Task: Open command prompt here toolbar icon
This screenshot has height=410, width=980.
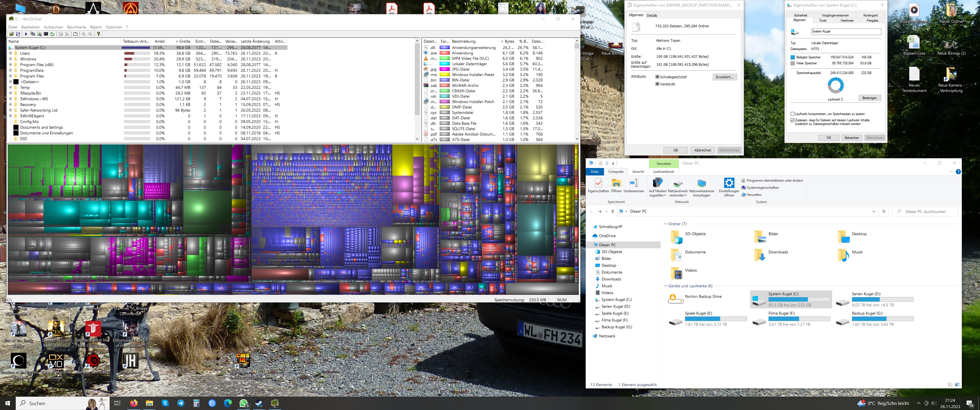Action: click(x=46, y=34)
